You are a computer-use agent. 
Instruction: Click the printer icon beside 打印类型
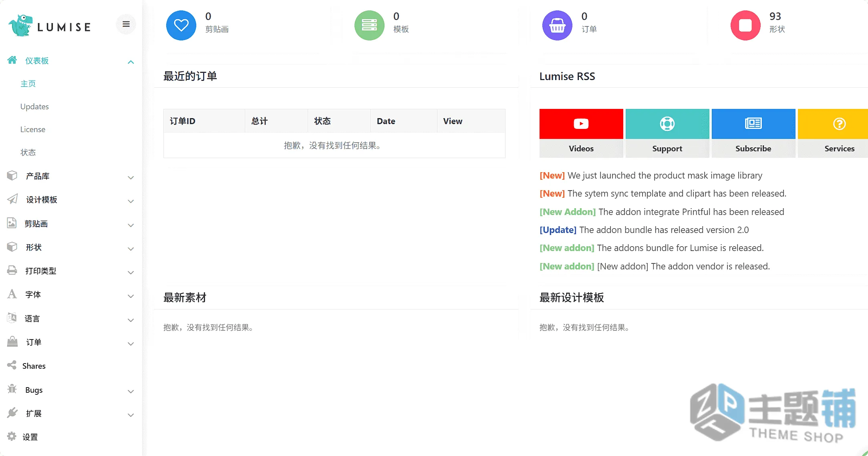(12, 270)
